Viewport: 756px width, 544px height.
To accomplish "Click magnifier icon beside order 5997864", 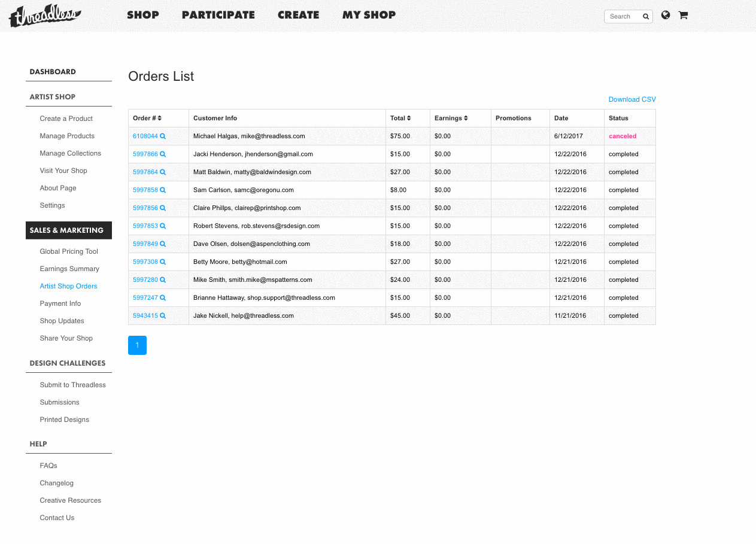I will (x=163, y=172).
